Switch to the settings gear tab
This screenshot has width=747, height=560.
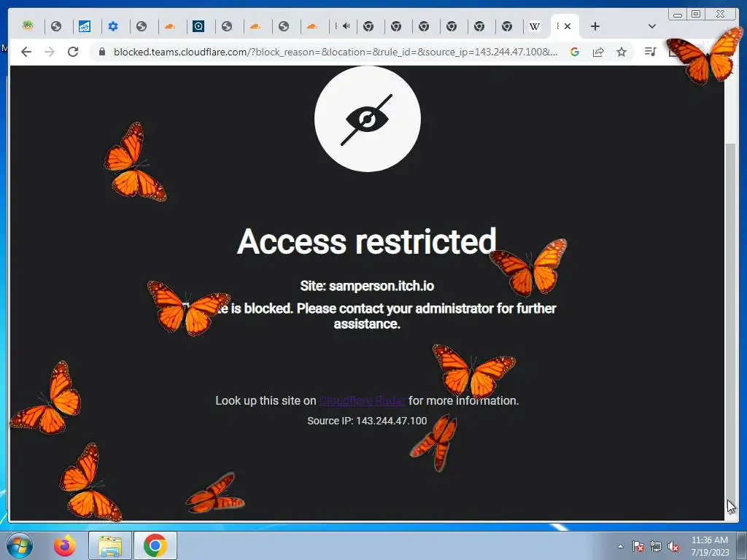(113, 26)
